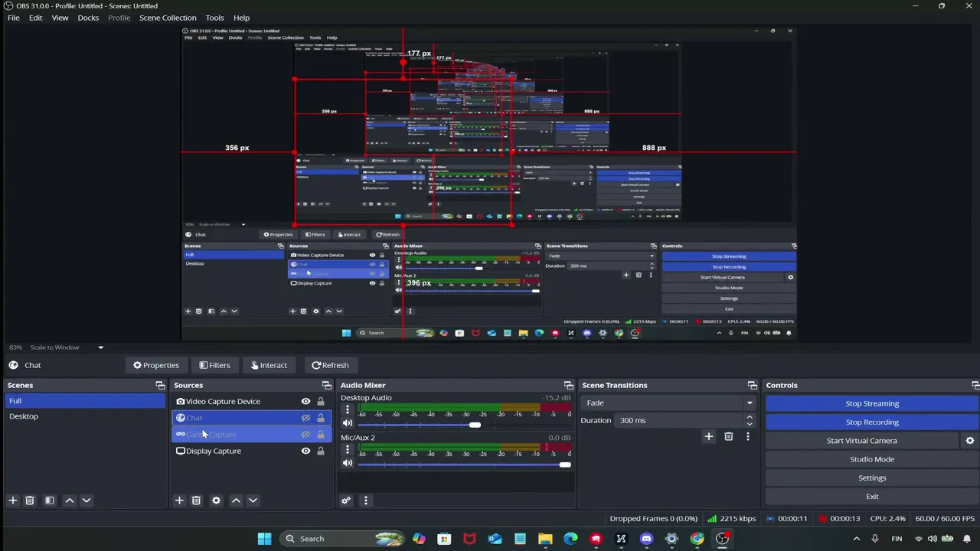
Task: Hide the Display Capture source
Action: pos(305,452)
